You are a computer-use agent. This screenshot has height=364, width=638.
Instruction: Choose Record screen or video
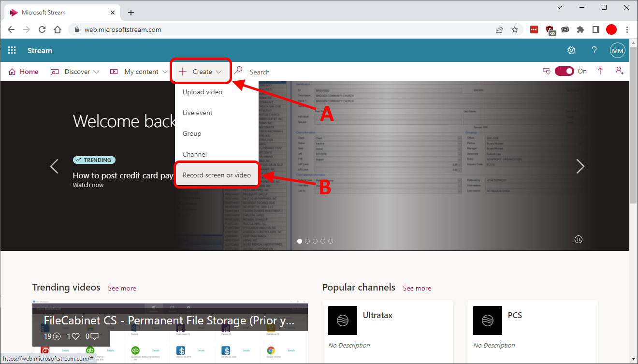217,175
